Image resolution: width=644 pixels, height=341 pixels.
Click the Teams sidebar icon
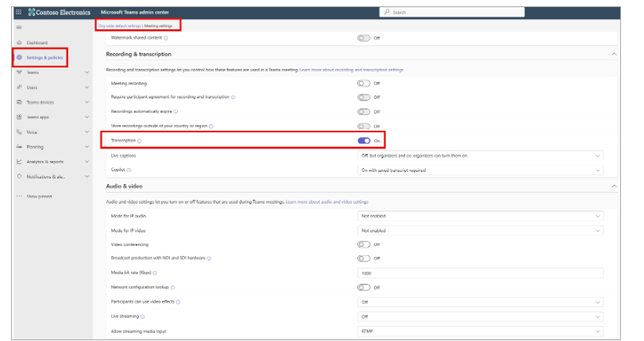19,72
